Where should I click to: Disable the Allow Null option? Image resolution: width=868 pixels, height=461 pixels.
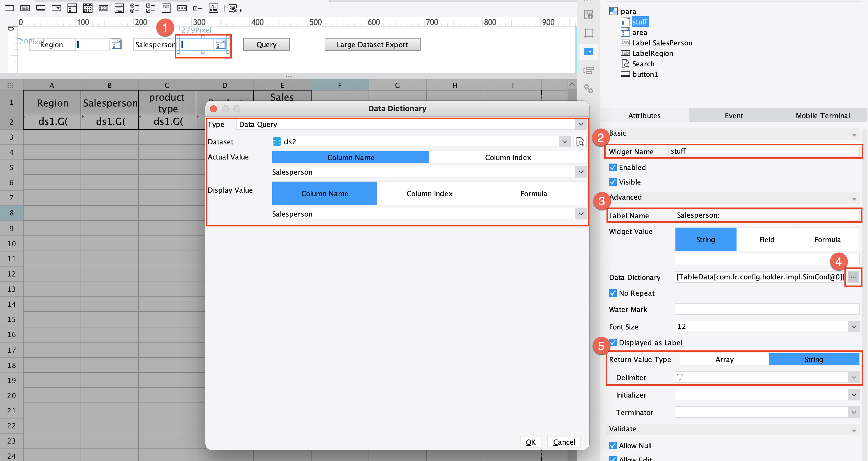click(x=613, y=446)
